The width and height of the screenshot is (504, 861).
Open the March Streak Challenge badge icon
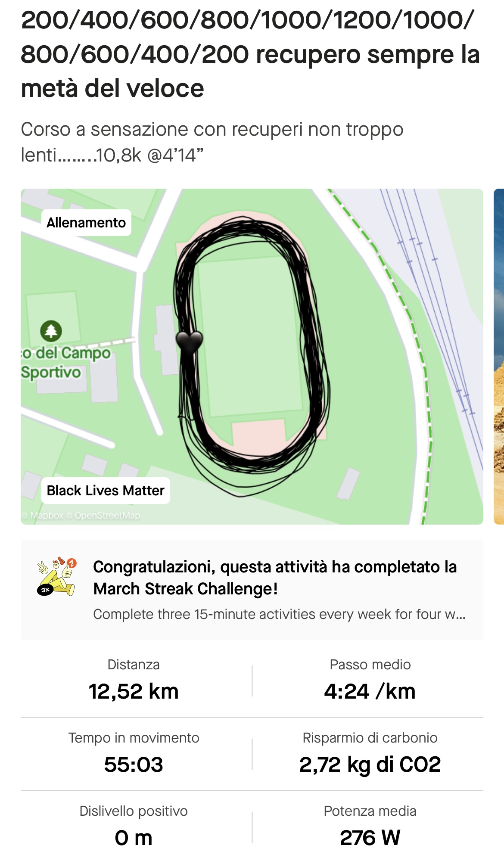pos(56,576)
